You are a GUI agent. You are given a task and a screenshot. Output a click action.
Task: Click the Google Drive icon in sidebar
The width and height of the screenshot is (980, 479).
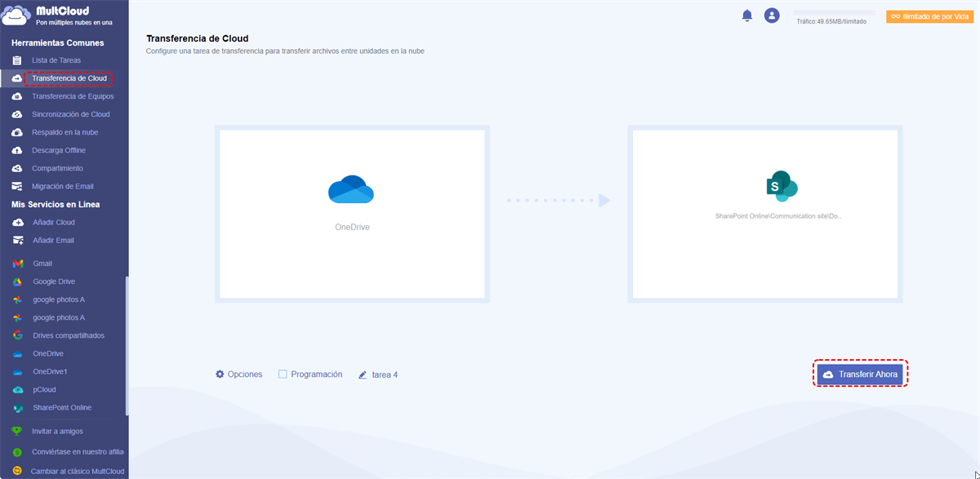pyautogui.click(x=17, y=282)
